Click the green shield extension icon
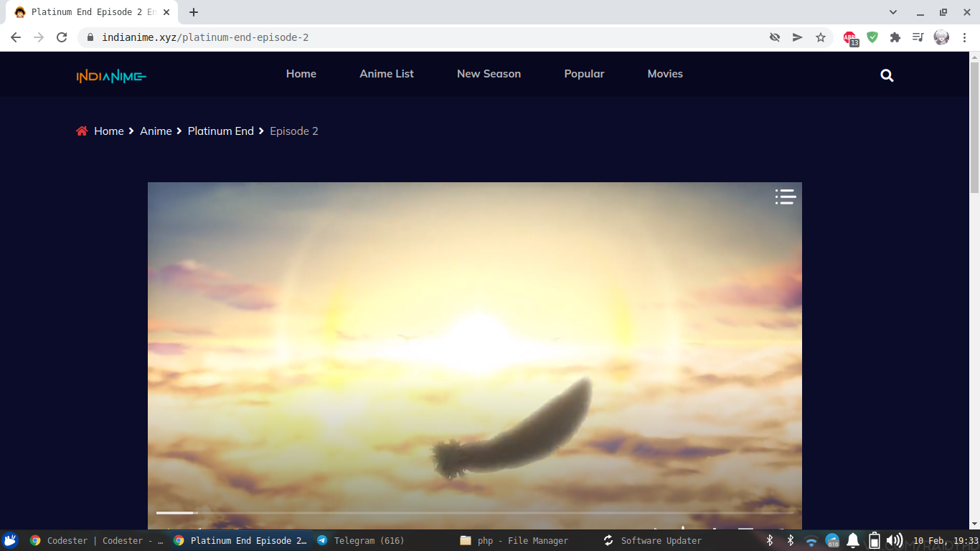This screenshot has width=980, height=551. click(872, 37)
